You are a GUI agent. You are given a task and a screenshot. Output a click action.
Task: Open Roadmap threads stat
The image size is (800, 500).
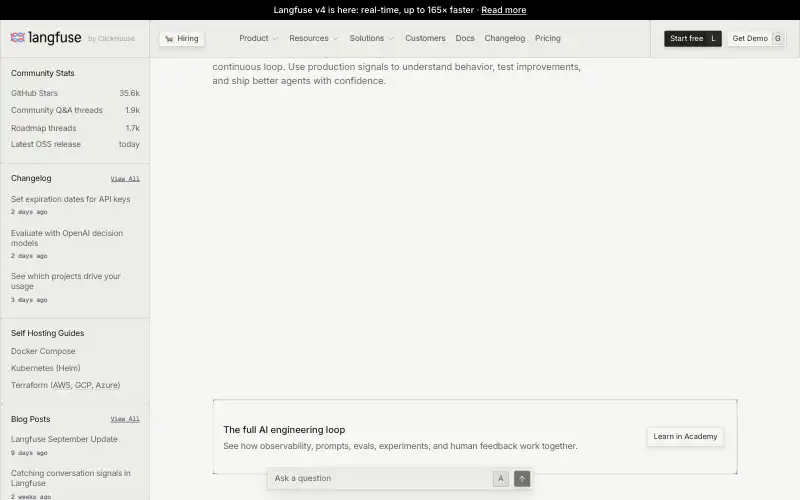tap(75, 128)
